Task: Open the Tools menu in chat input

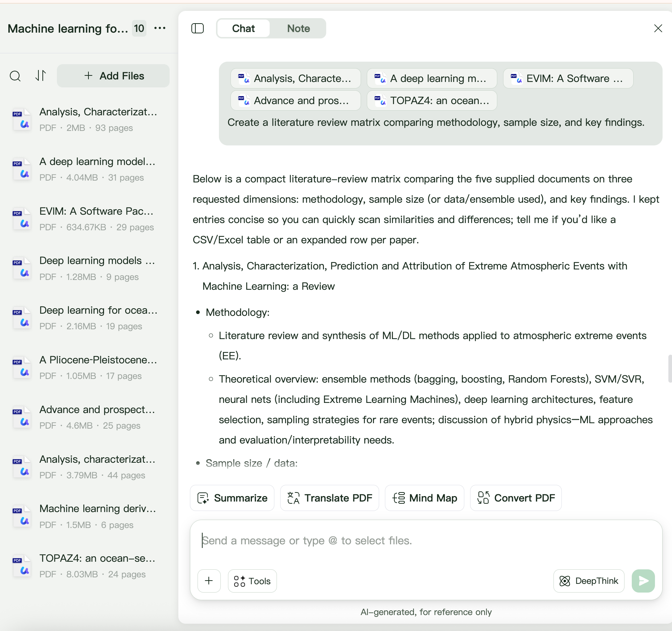Action: (252, 581)
